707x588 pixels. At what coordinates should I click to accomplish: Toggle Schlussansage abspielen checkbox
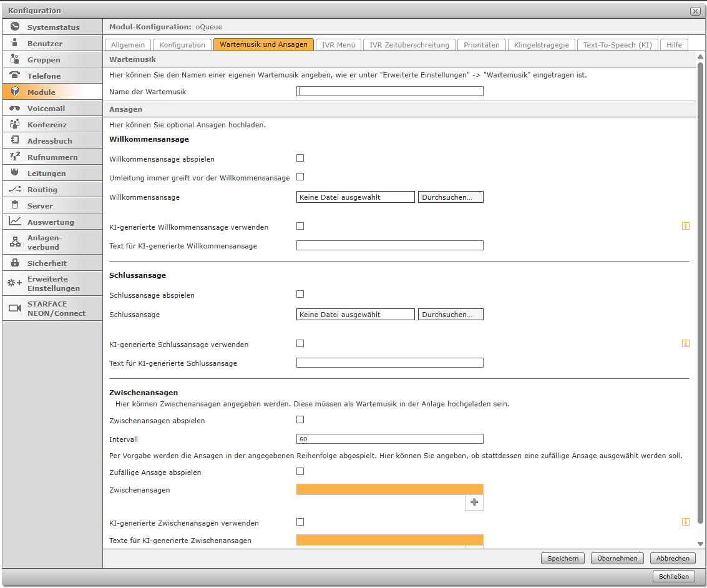click(300, 294)
